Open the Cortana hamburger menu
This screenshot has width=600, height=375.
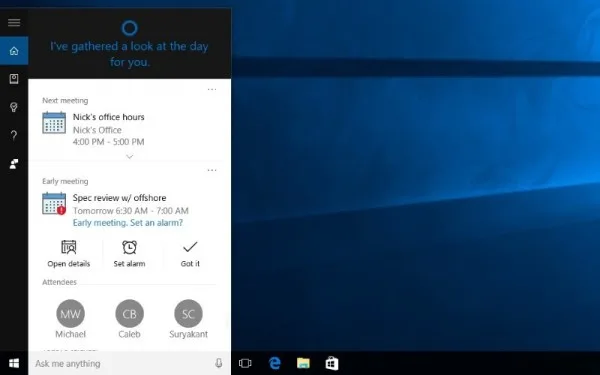(14, 23)
